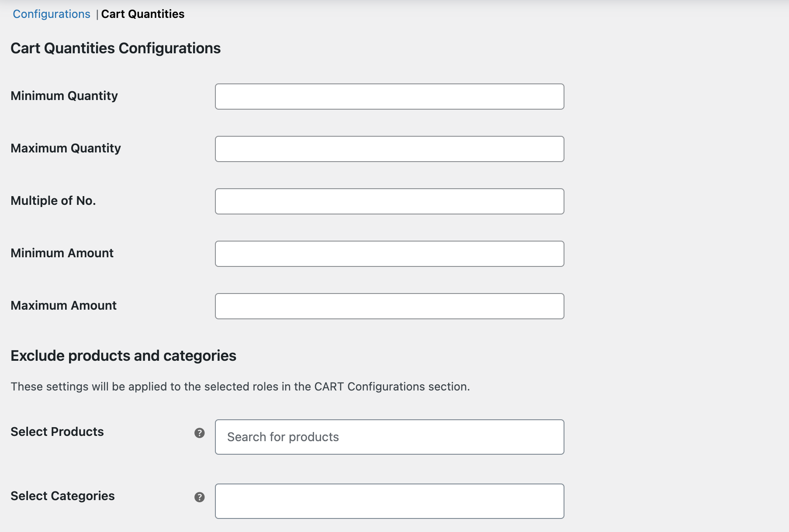Click the Maximum Quantity input field
789x532 pixels.
click(389, 149)
